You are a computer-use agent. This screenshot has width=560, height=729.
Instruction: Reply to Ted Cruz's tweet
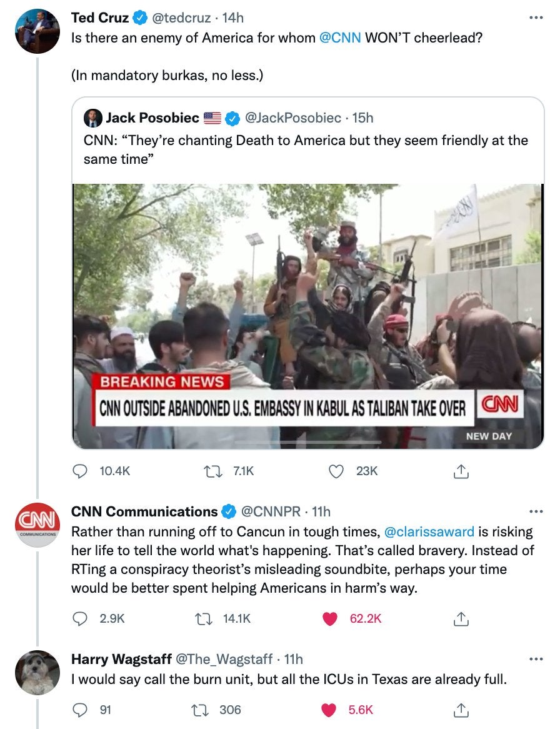(80, 471)
